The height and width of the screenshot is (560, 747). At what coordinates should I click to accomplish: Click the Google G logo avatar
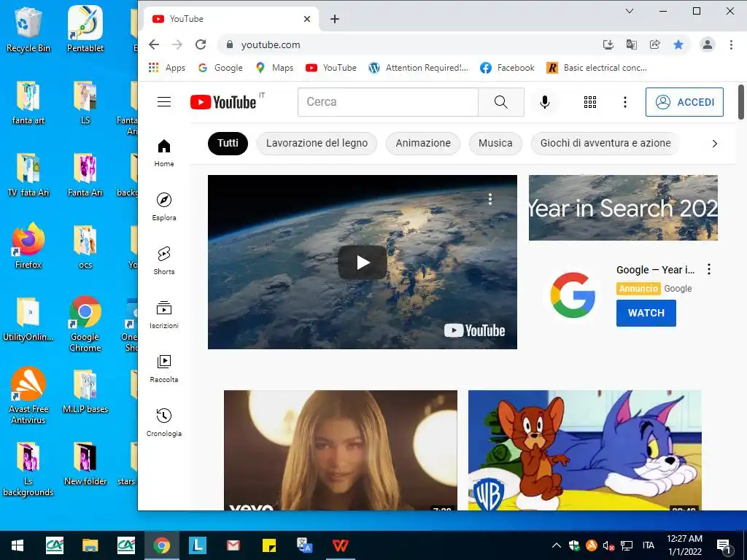pyautogui.click(x=572, y=295)
